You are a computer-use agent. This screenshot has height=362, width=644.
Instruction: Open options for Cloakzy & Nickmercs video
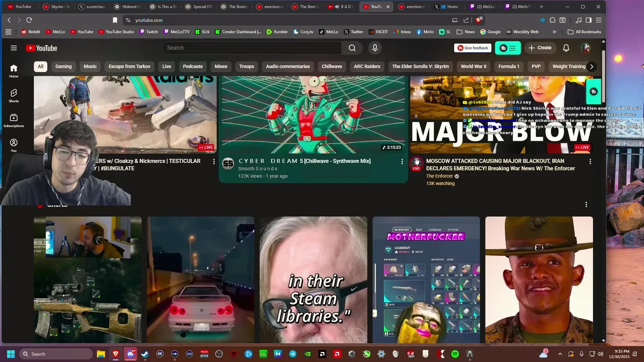coord(214,161)
